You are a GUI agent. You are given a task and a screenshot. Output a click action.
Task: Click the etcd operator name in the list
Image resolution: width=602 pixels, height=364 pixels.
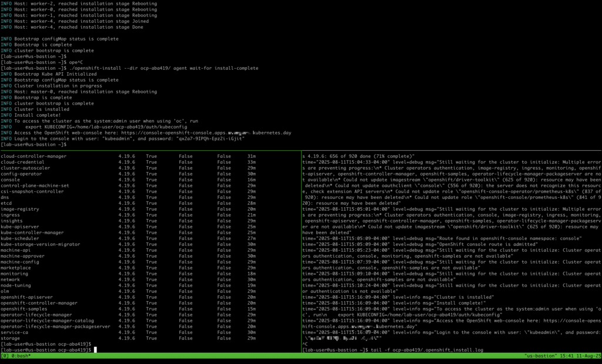[6, 203]
